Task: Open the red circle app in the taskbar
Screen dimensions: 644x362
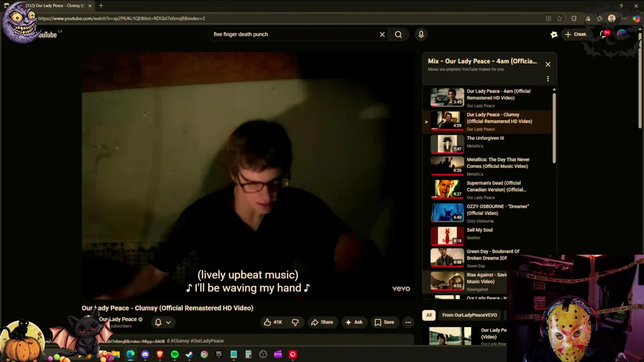Action: (293, 354)
